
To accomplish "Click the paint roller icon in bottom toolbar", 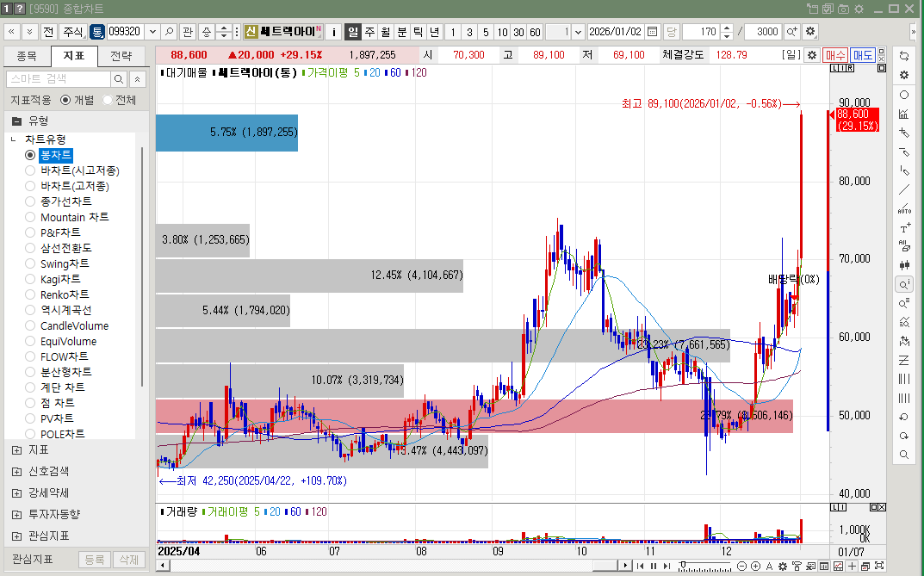I will click(797, 566).
